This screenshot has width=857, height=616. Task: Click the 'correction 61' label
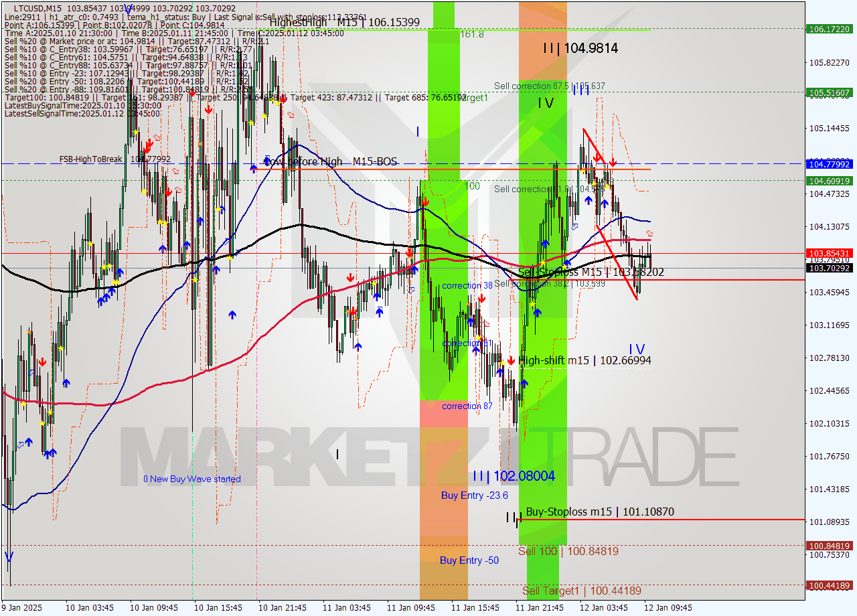467,343
